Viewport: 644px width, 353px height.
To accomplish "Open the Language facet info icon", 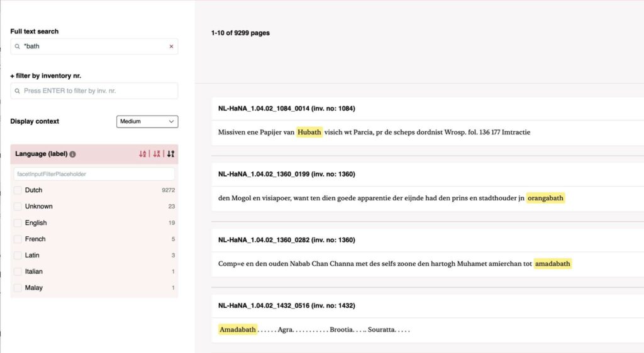I will (73, 154).
